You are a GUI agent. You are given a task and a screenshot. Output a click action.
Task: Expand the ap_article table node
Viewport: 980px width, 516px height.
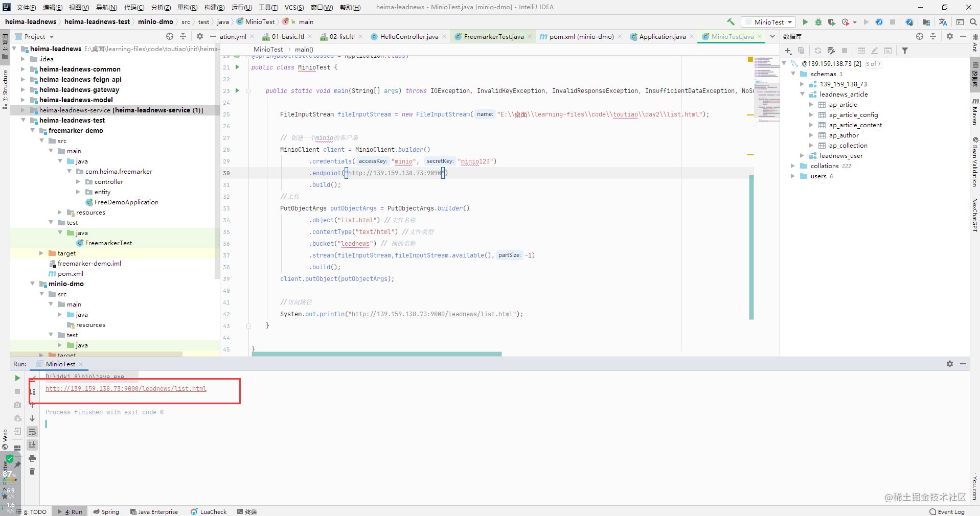tap(812, 104)
